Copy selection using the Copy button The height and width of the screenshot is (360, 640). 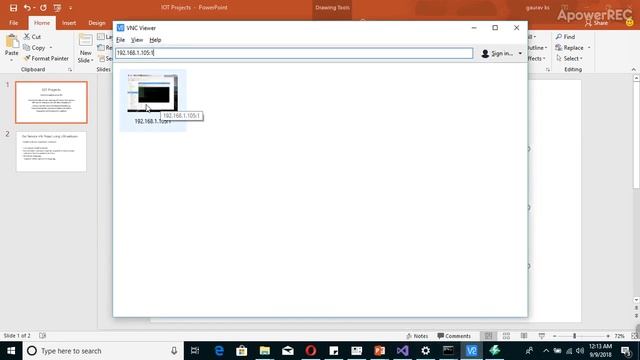click(x=34, y=48)
